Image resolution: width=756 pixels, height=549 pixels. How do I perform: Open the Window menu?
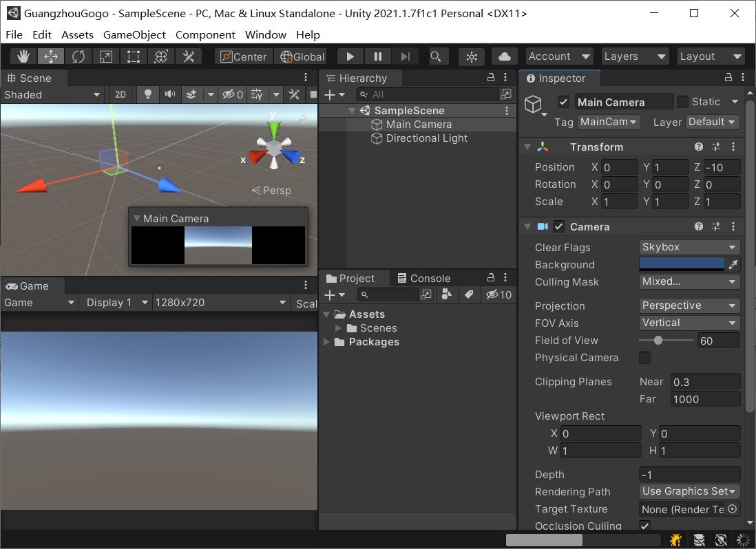coord(266,34)
